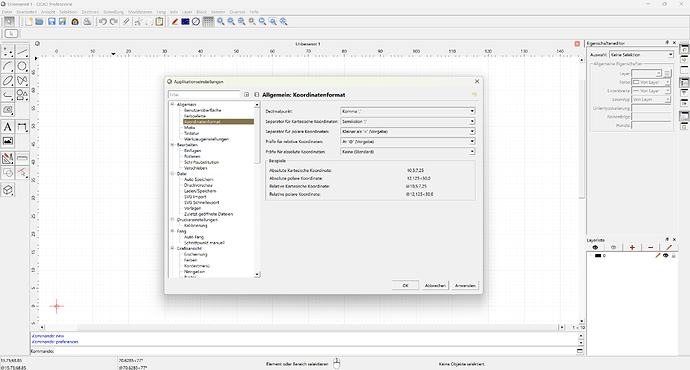Viewport: 690px width, 370px height.
Task: Select the Shapes drawing tool
Action: tap(22, 95)
